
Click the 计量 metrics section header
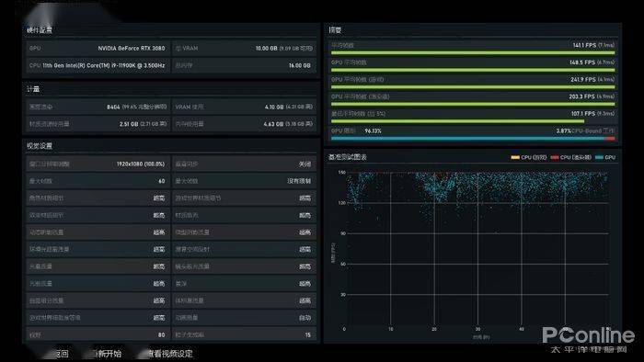point(33,89)
